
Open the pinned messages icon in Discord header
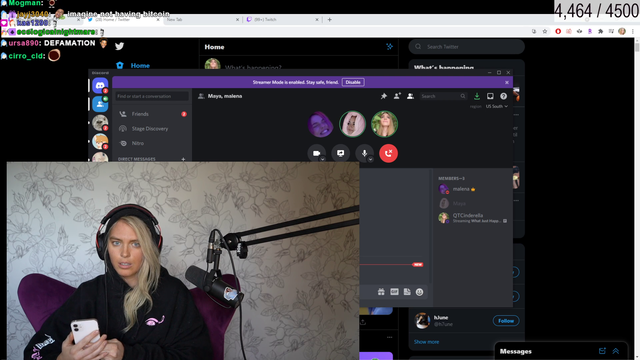384,96
